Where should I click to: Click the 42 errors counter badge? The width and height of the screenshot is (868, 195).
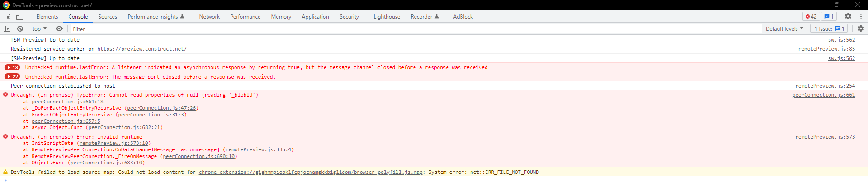[811, 16]
